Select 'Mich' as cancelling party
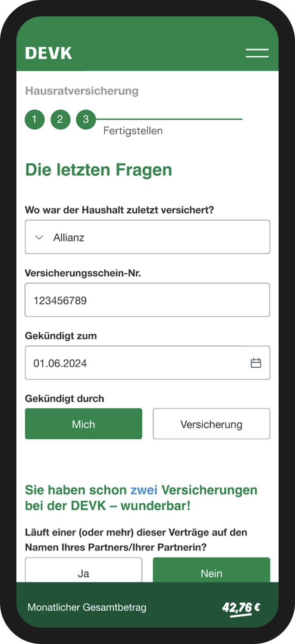This screenshot has width=295, height=644. point(83,424)
